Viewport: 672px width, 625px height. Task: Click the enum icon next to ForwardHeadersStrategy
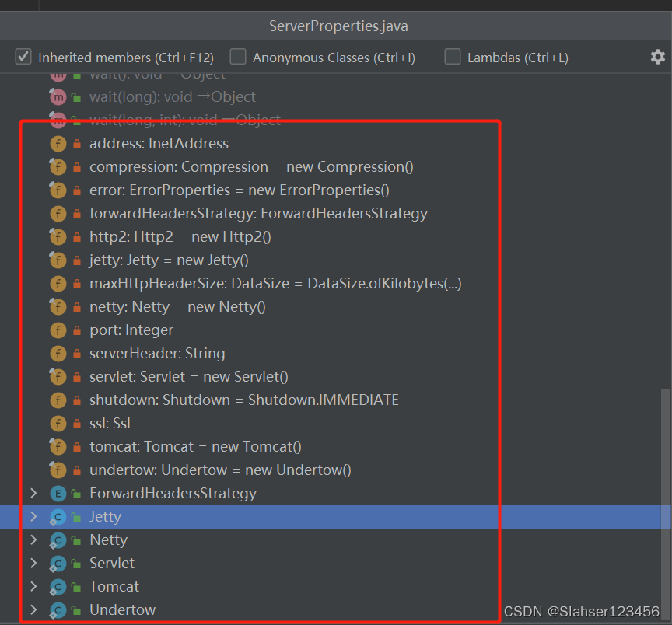tap(59, 493)
